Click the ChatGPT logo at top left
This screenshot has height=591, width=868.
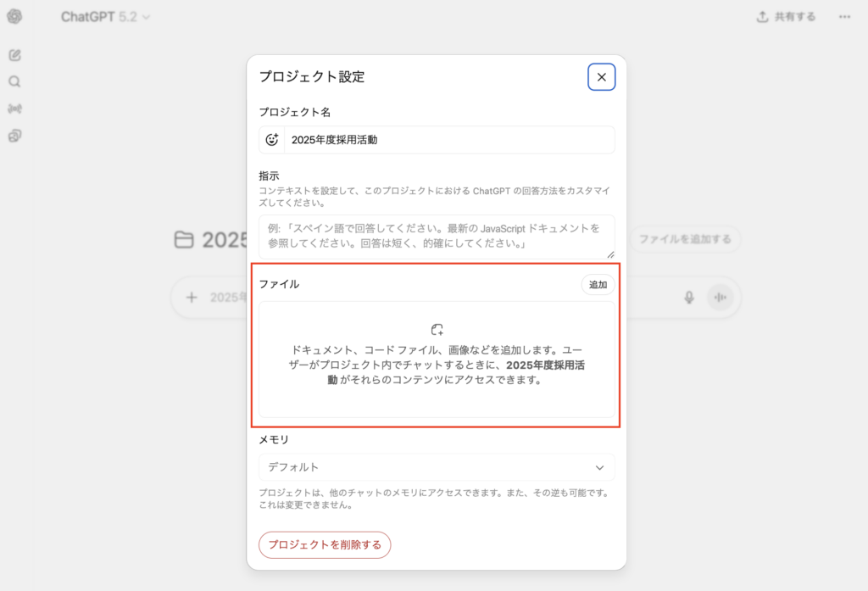(x=14, y=17)
